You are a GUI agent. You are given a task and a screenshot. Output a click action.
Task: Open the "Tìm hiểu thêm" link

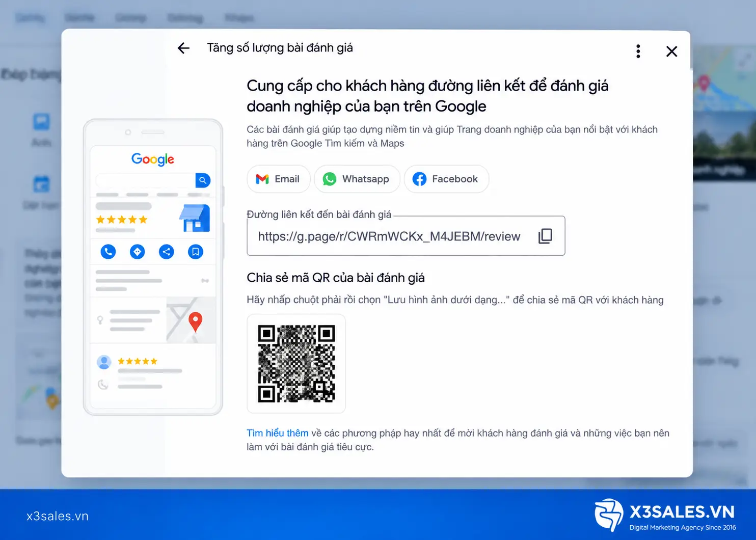click(278, 433)
